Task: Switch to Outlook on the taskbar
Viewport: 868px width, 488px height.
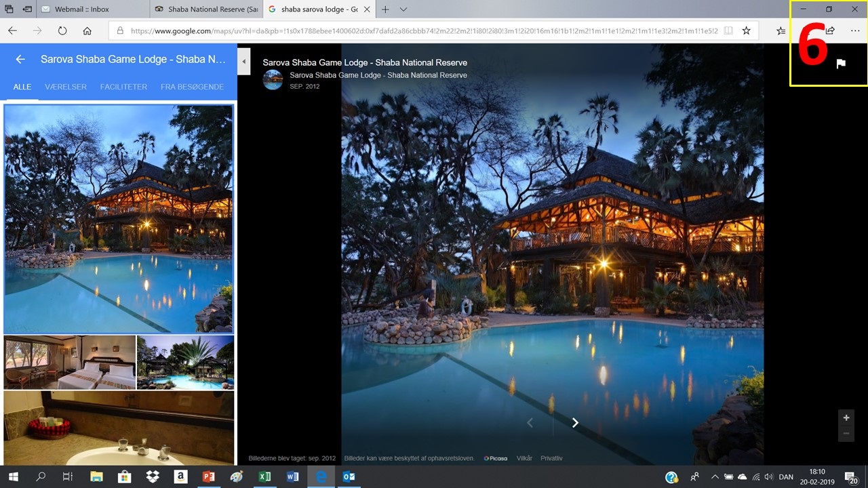Action: pos(349,477)
